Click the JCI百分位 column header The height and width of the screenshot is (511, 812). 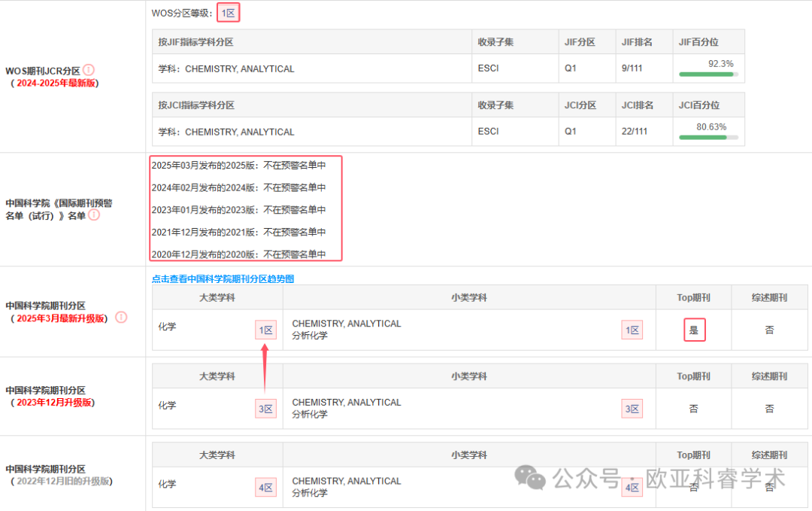[x=699, y=105]
